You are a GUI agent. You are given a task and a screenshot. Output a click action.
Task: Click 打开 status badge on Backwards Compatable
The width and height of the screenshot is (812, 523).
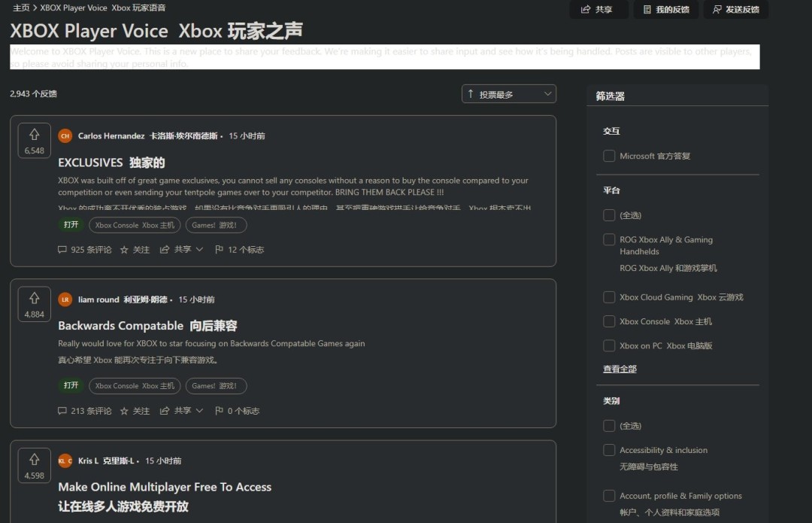tap(71, 385)
